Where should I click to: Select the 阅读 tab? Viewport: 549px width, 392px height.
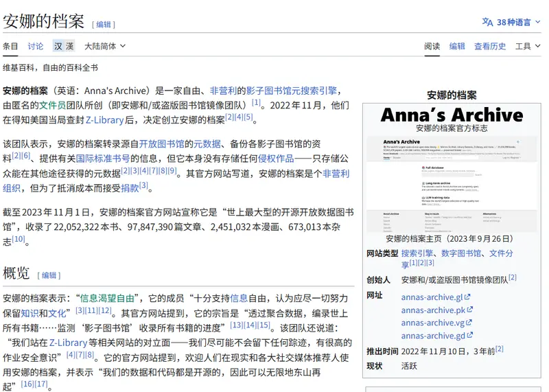pos(432,46)
